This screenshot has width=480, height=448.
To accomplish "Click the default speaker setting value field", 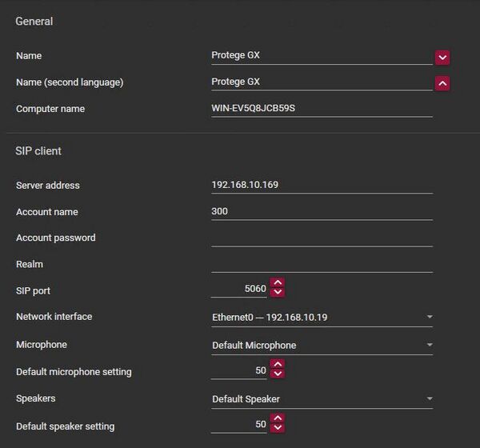I will (x=240, y=424).
